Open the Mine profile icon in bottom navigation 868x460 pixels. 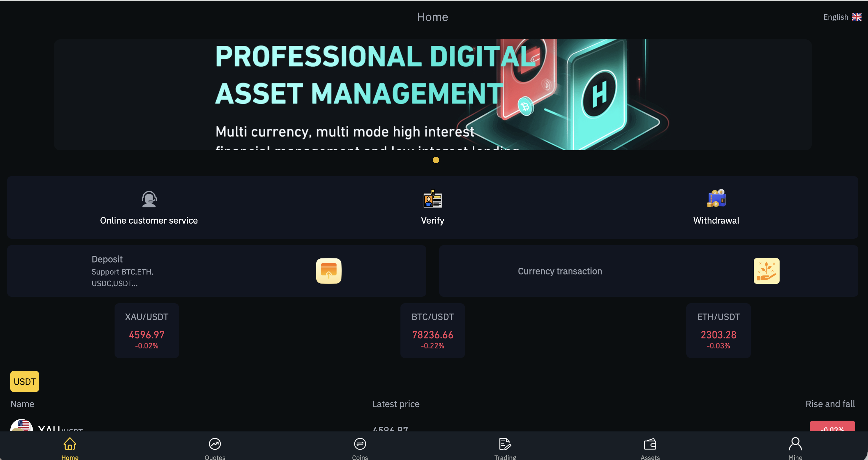795,444
